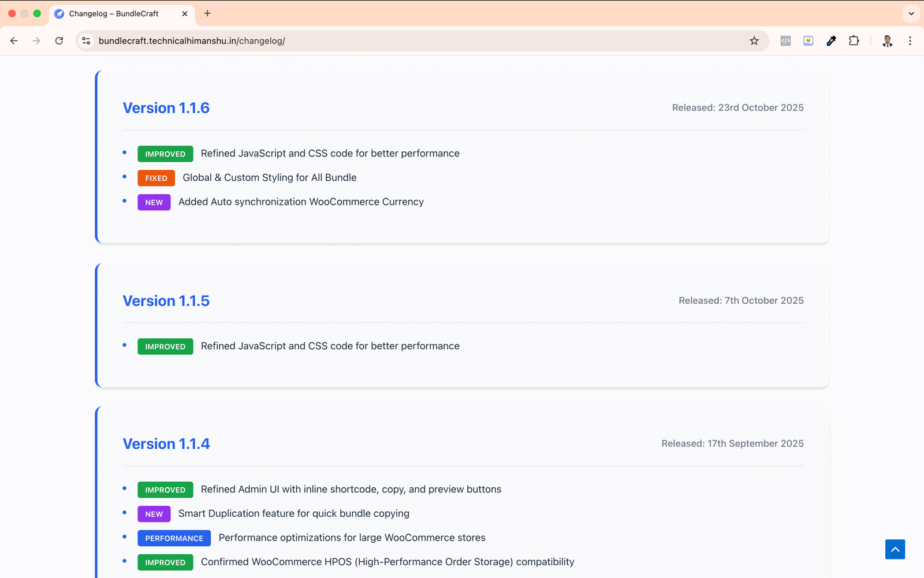Click the browser back arrow
The image size is (924, 578).
pyautogui.click(x=14, y=41)
